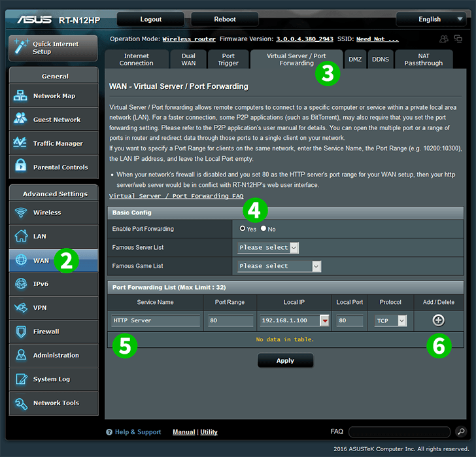Expand the Famous Game List dropdown

pos(279,266)
